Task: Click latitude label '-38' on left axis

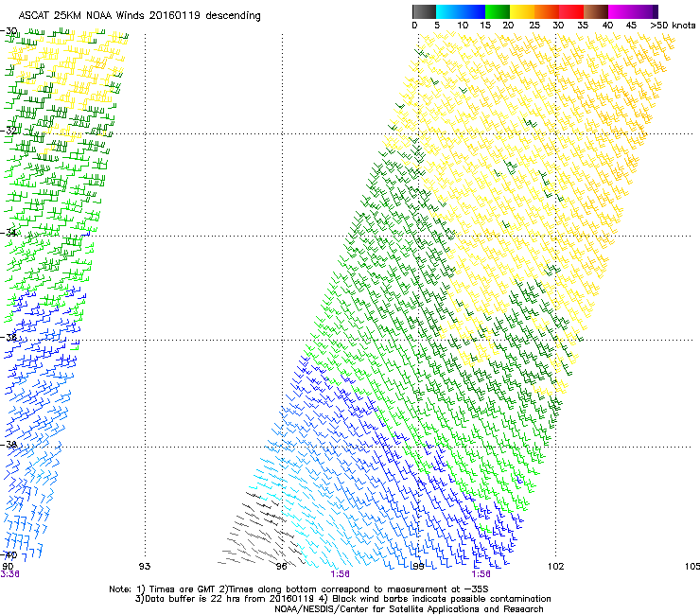Action: click(9, 444)
